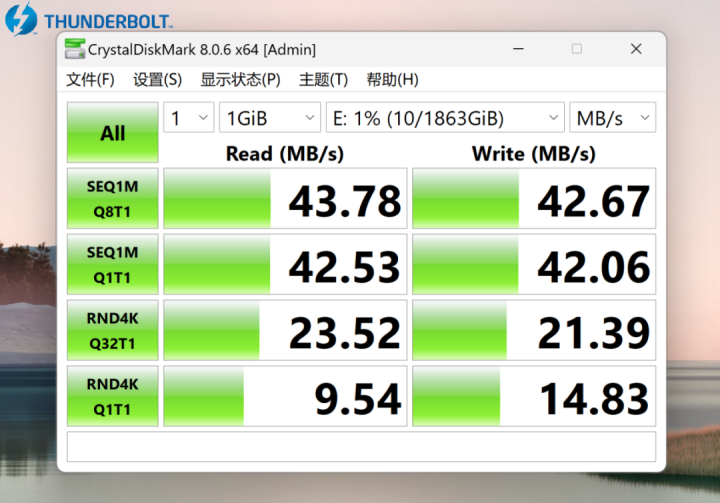Click the SEQ1M Q1T1 read value 42.53
This screenshot has height=503, width=720.
(x=285, y=265)
